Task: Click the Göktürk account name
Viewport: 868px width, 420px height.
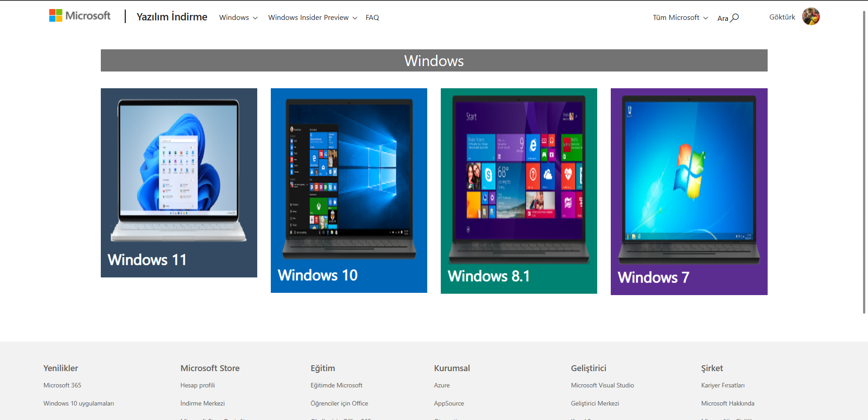Action: click(782, 17)
